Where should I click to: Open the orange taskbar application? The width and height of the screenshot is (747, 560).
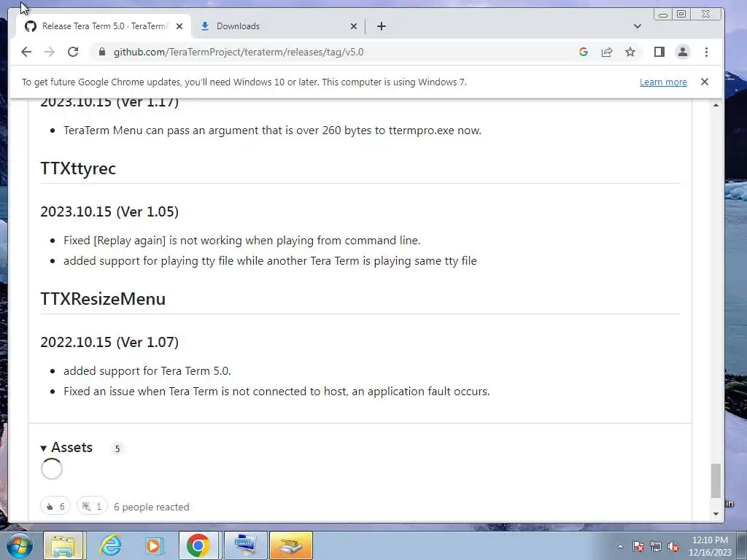pos(291,545)
